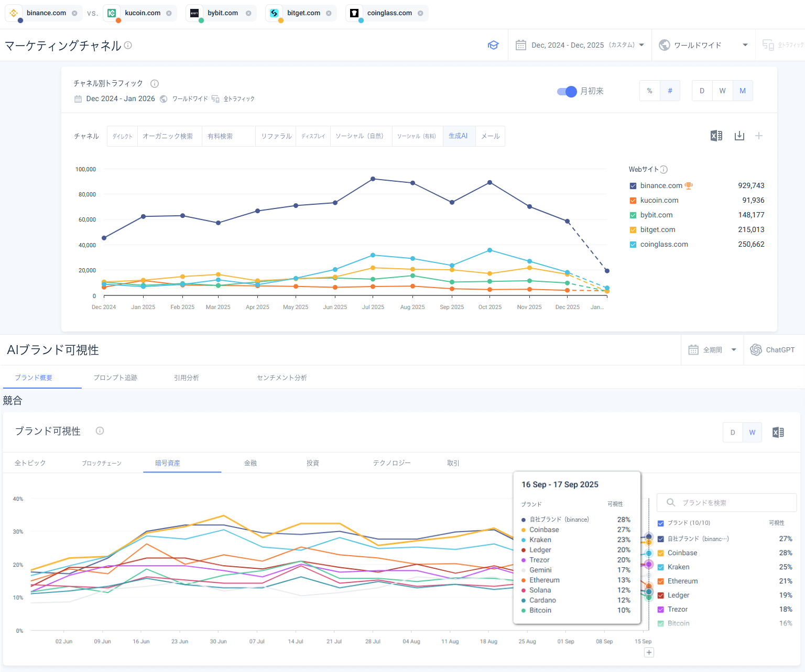Download the channel traffic chart image

pyautogui.click(x=739, y=136)
